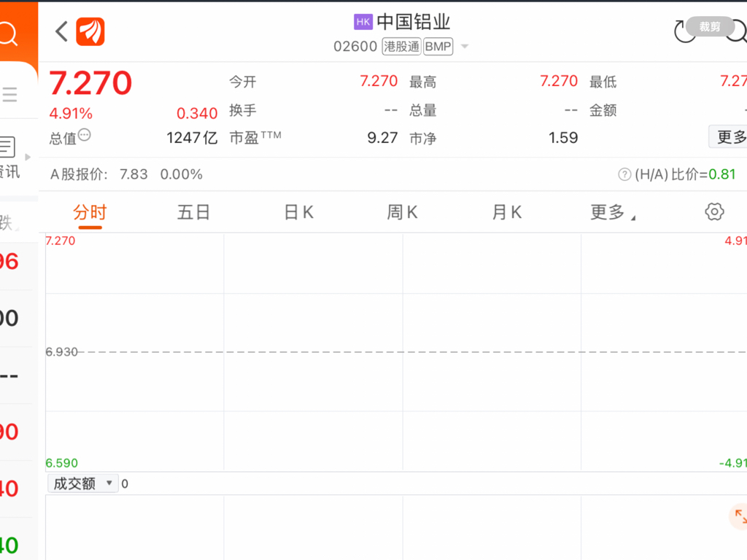The image size is (747, 560).
Task: Click the 6.930 chart axis label
Action: (61, 352)
